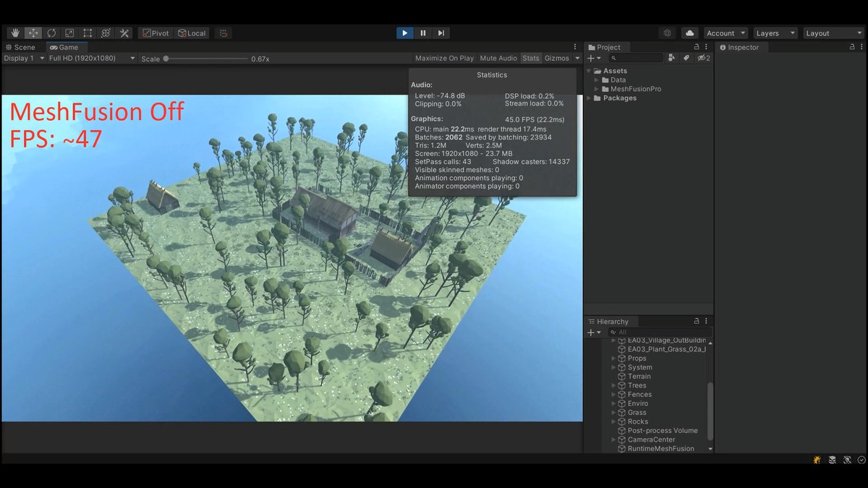Image resolution: width=868 pixels, height=488 pixels.
Task: Open the Account dropdown
Action: pyautogui.click(x=726, y=33)
